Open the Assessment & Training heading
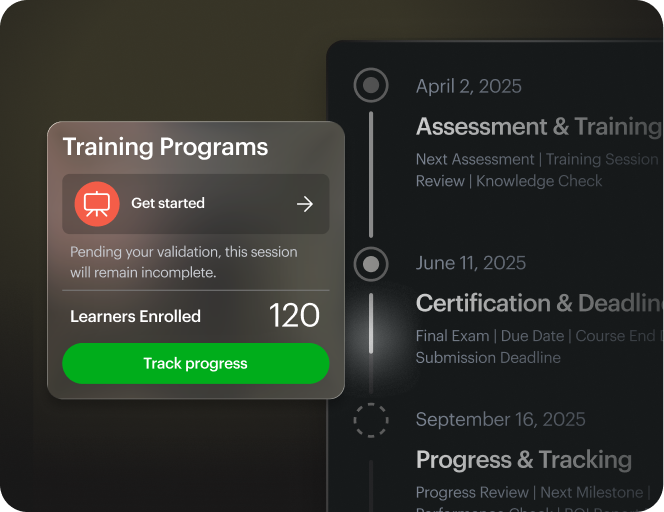 coord(538,127)
